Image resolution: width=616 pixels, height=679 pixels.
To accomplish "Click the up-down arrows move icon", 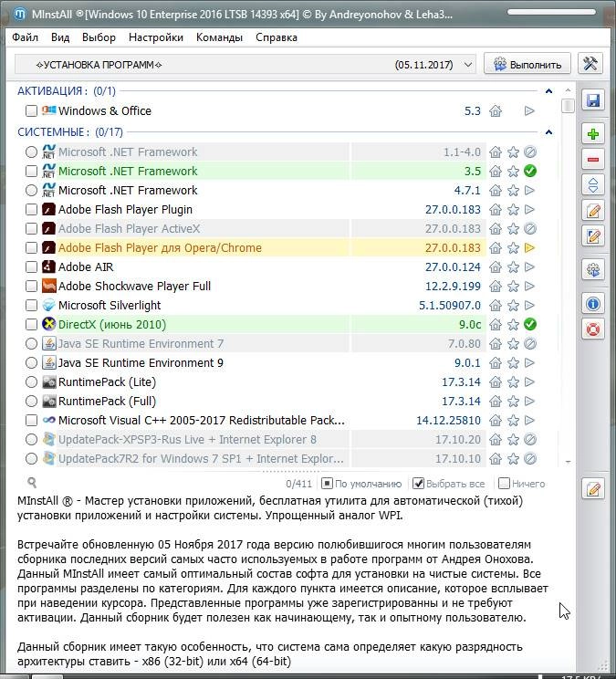I will (x=592, y=185).
